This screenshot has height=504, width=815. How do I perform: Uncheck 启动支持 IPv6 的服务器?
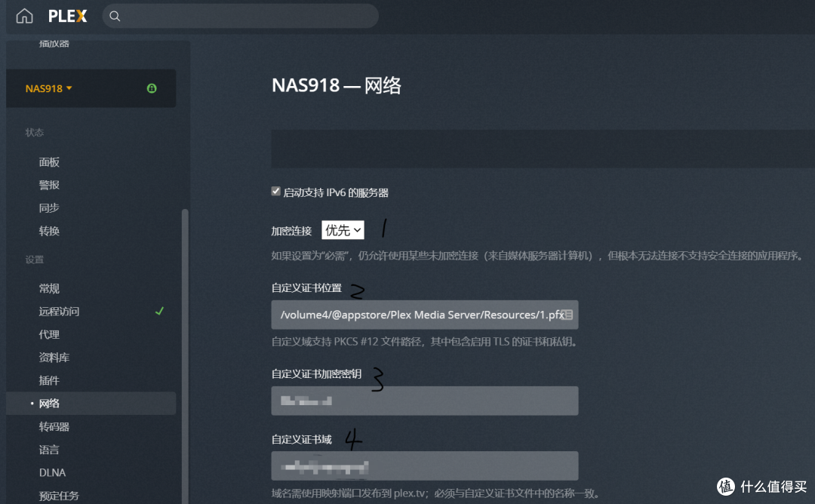(276, 191)
